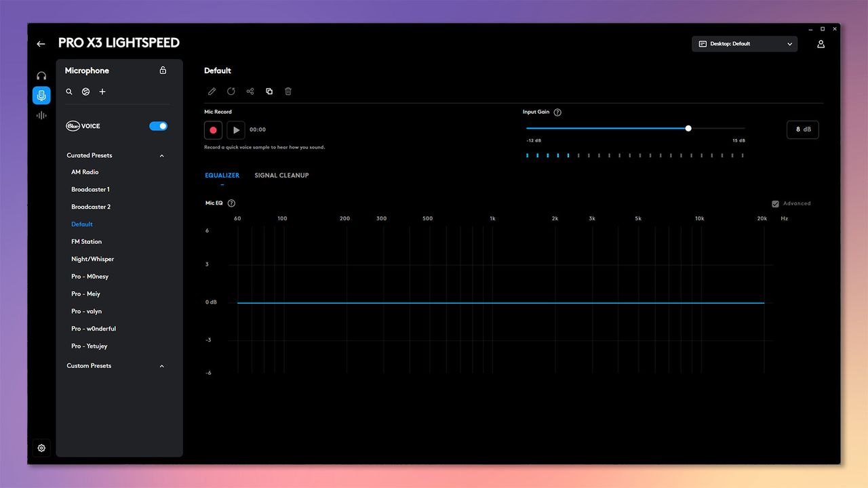Search presets with the magnifier icon

69,91
